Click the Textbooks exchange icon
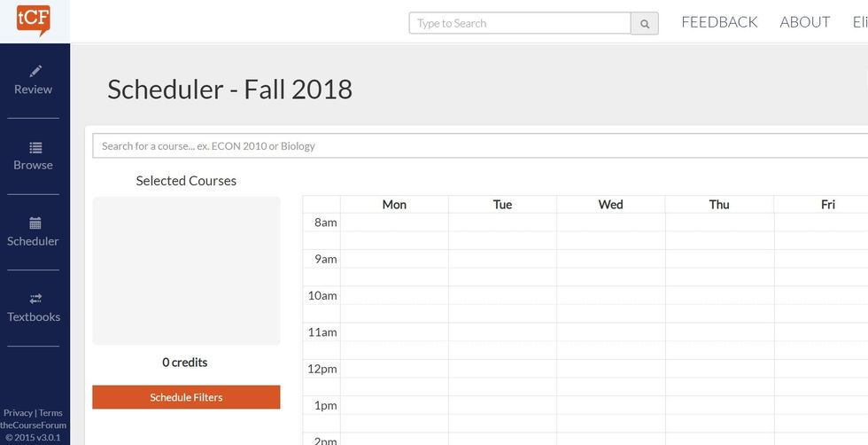Image resolution: width=868 pixels, height=445 pixels. pyautogui.click(x=35, y=299)
